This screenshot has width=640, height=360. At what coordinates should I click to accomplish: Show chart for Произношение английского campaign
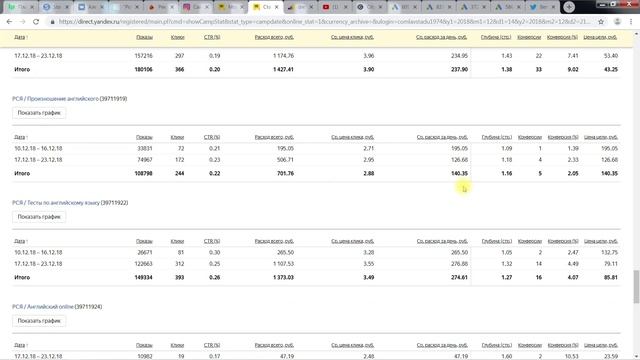tap(39, 113)
